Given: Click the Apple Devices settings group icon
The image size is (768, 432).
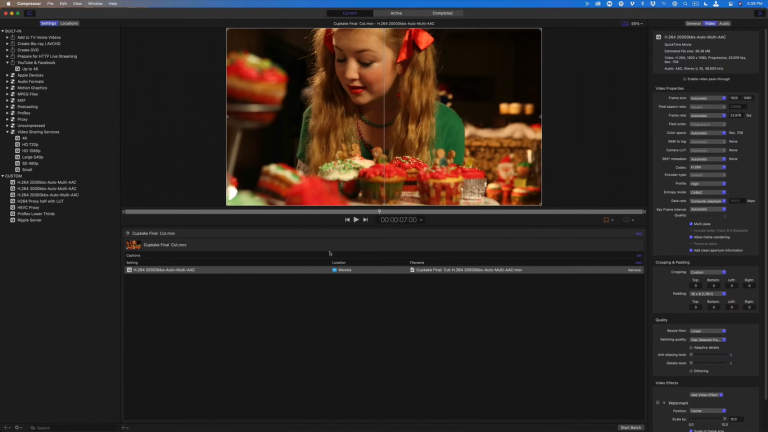Looking at the screenshot, I should [14, 75].
